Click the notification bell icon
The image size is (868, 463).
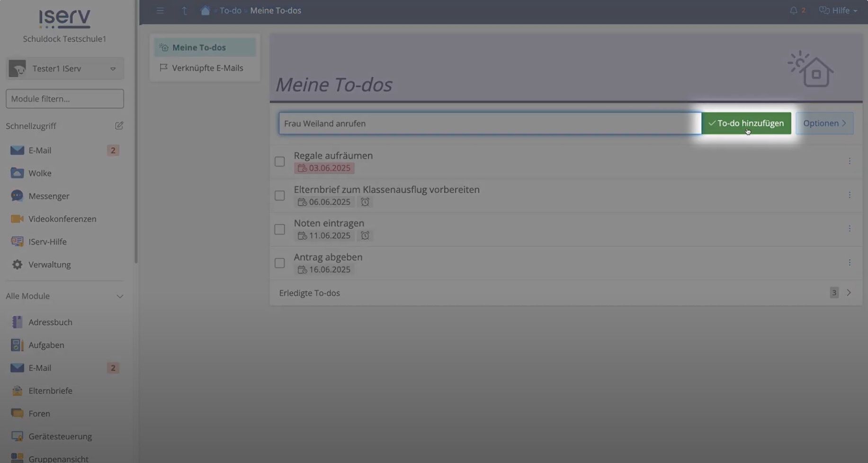[x=794, y=10]
